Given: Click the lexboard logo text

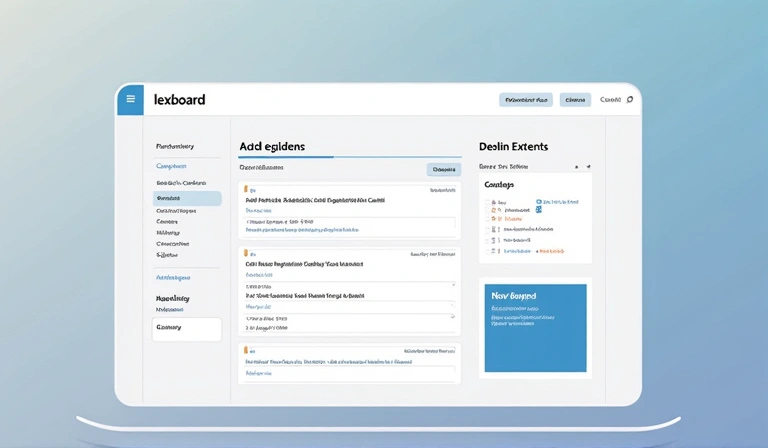Looking at the screenshot, I should coord(179,100).
